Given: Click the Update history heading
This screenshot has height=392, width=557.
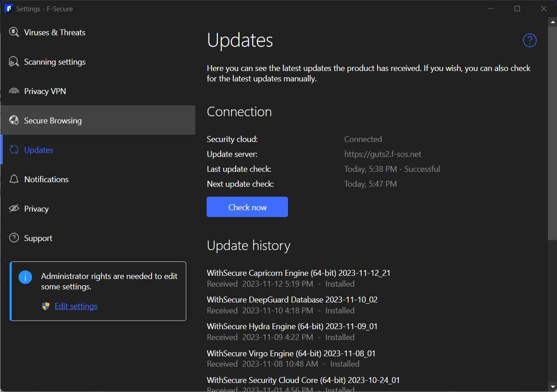Looking at the screenshot, I should [x=249, y=246].
